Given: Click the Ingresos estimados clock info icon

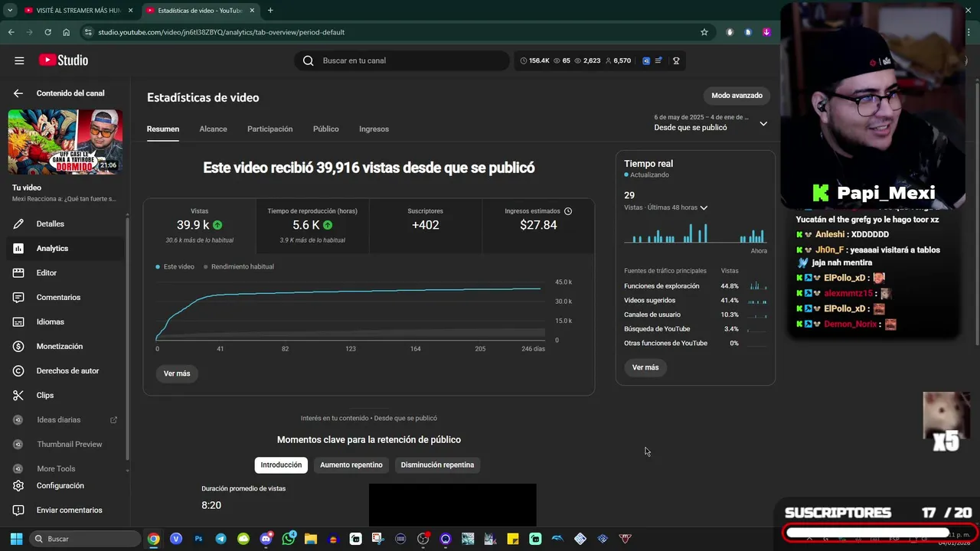Looking at the screenshot, I should 568,211.
